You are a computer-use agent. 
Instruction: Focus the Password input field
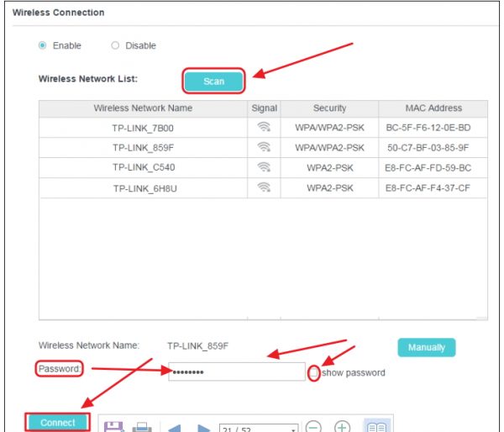(x=237, y=371)
